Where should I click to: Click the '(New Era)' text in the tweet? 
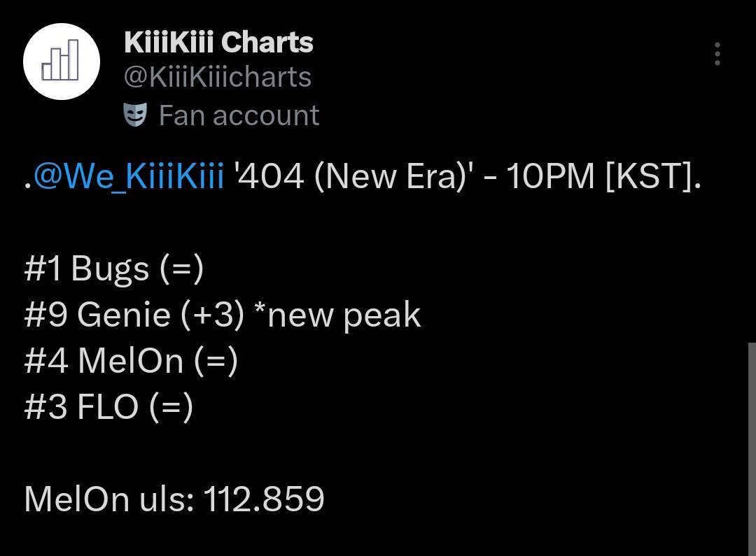point(391,177)
